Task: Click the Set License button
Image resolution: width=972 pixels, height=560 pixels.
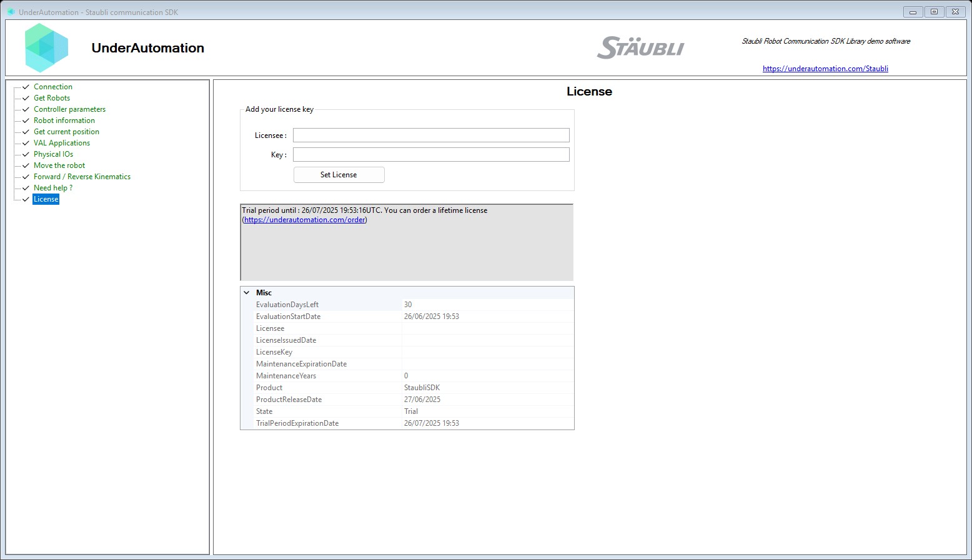Action: (339, 175)
